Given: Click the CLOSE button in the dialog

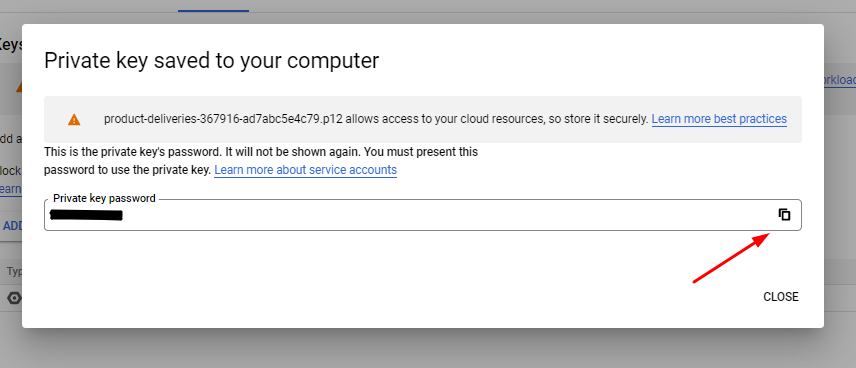Looking at the screenshot, I should click(x=781, y=297).
